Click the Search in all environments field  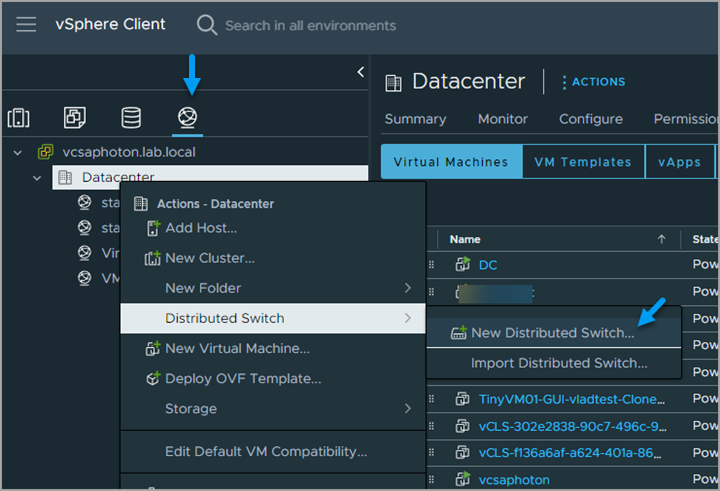click(310, 25)
